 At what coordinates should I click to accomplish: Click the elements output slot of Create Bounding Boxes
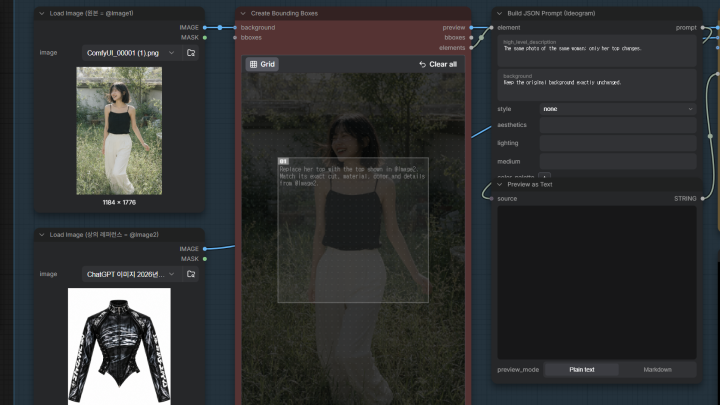pos(471,48)
